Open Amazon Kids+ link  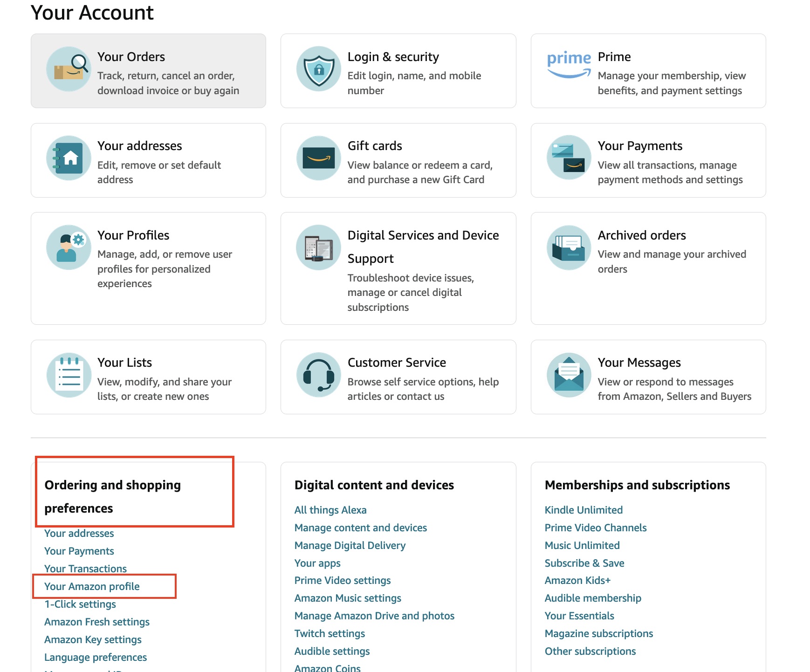pos(577,580)
